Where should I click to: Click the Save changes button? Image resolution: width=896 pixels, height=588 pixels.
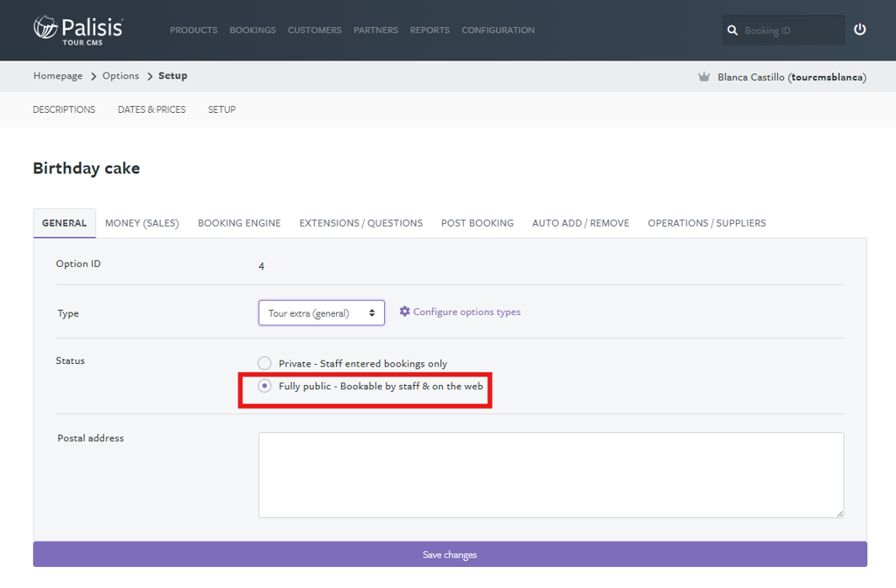(x=449, y=554)
